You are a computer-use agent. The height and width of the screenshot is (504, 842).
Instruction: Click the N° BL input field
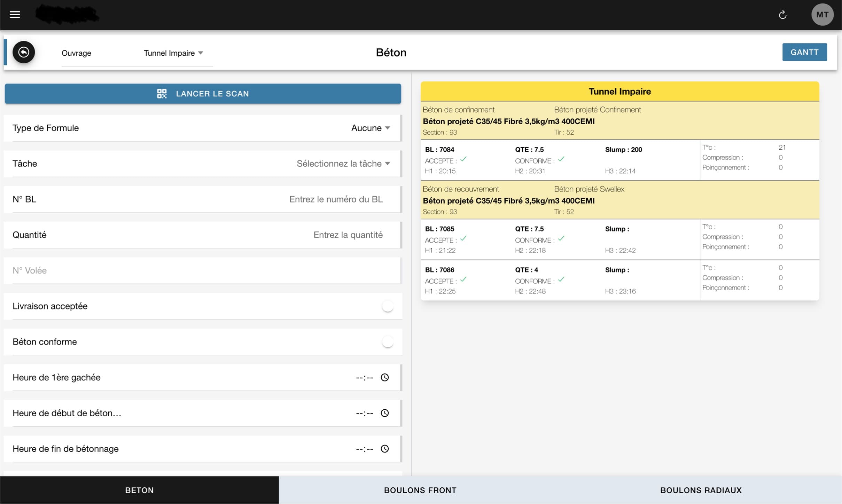pyautogui.click(x=336, y=199)
